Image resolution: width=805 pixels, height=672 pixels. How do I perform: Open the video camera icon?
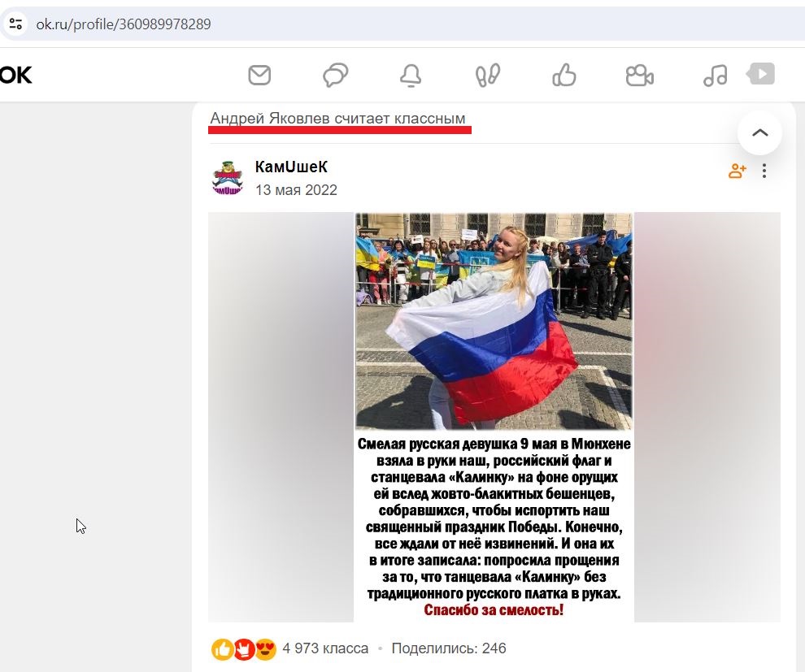639,76
